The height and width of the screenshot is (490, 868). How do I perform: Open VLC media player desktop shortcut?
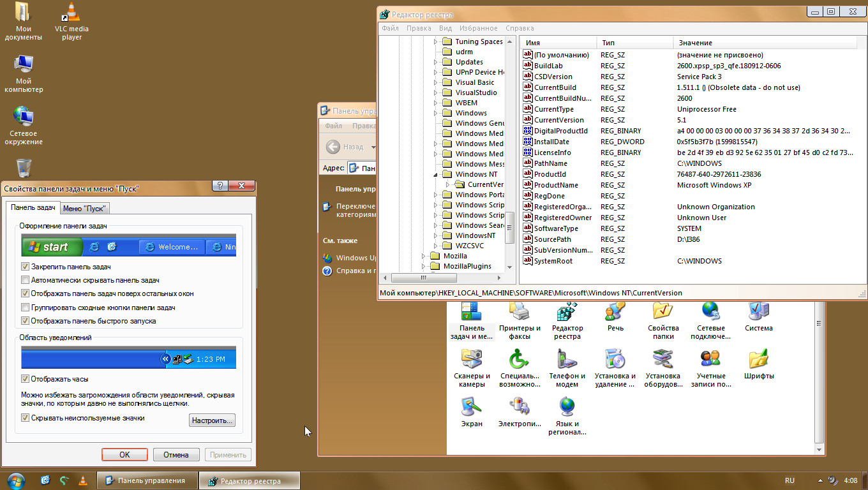click(x=71, y=21)
